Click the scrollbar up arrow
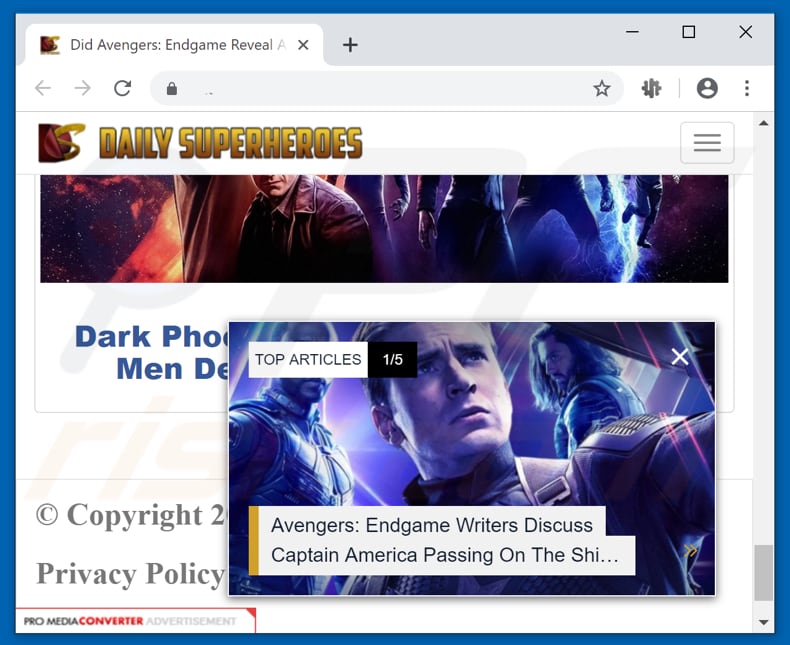The width and height of the screenshot is (790, 645). click(x=763, y=123)
